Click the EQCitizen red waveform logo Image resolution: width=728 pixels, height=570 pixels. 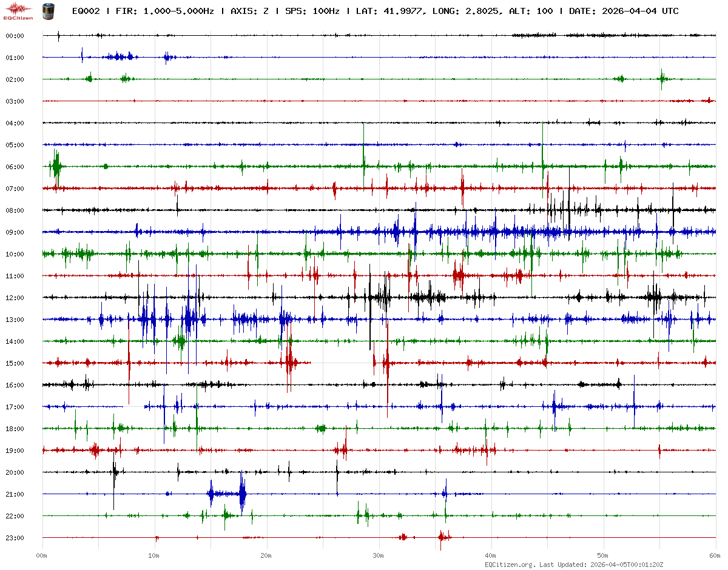tap(19, 10)
